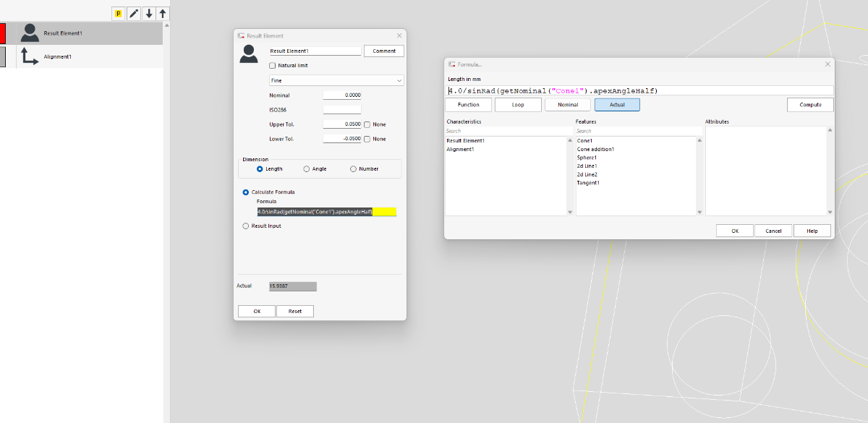Image resolution: width=868 pixels, height=423 pixels.
Task: Switch to the Nominal mode button
Action: pos(568,105)
